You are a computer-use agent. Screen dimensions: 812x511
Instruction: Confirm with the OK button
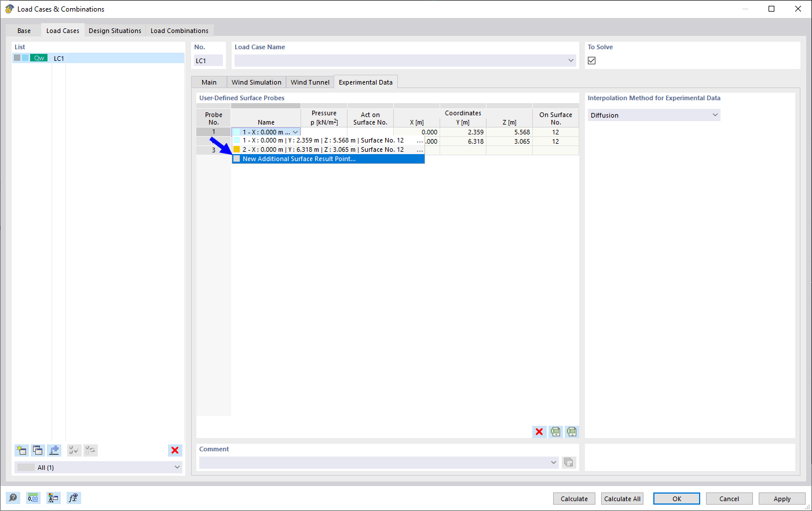676,499
